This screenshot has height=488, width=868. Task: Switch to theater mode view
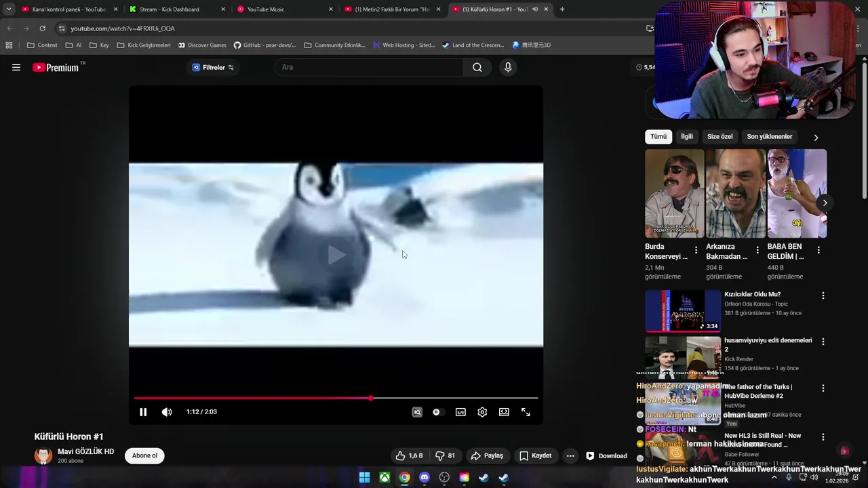504,412
